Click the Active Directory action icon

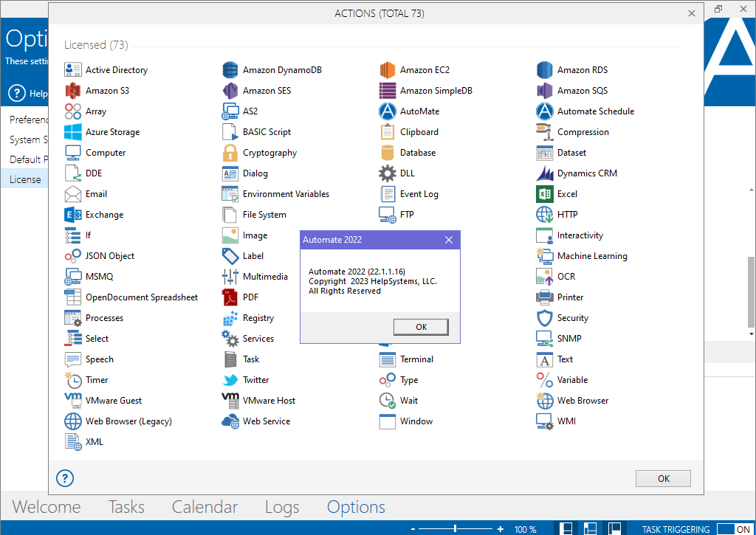(73, 70)
